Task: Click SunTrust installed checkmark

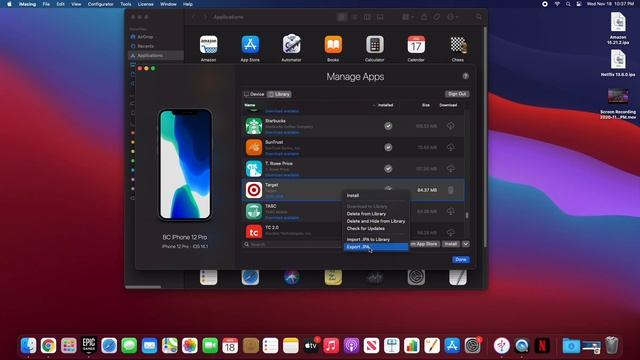Action: click(x=388, y=147)
